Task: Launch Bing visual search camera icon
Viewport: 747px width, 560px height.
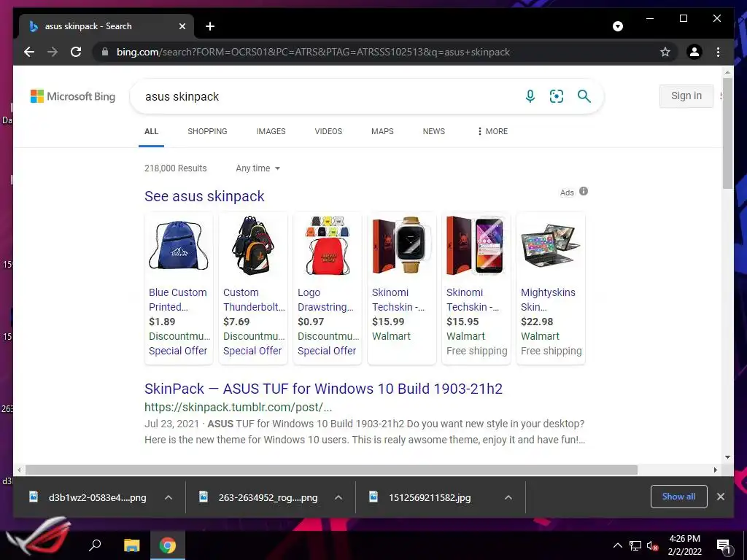Action: tap(557, 96)
